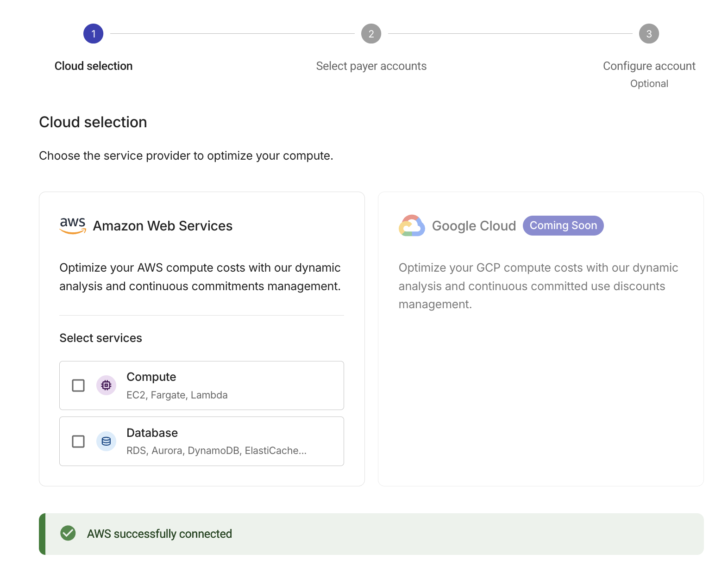Screen dimensions: 728x572
Task: Go to step 2 circle
Action: point(371,34)
